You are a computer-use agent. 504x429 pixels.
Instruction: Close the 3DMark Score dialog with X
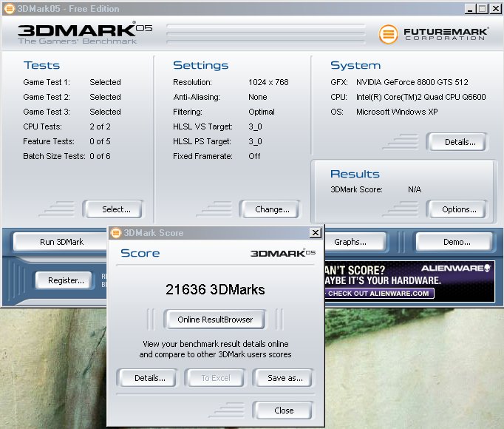coord(316,232)
